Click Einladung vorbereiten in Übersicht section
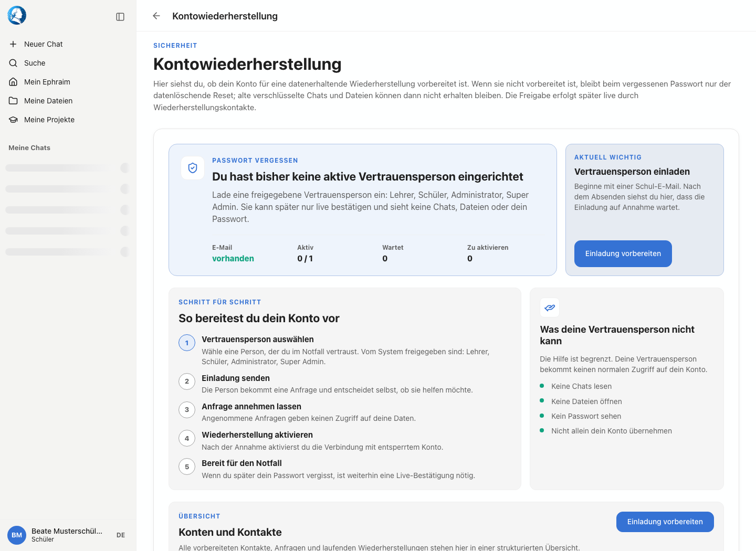The height and width of the screenshot is (551, 756). tap(665, 522)
